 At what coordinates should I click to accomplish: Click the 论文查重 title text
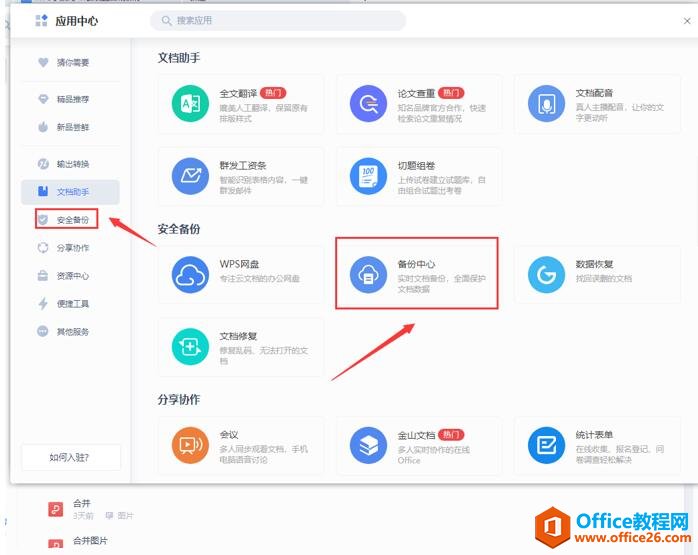tap(416, 93)
